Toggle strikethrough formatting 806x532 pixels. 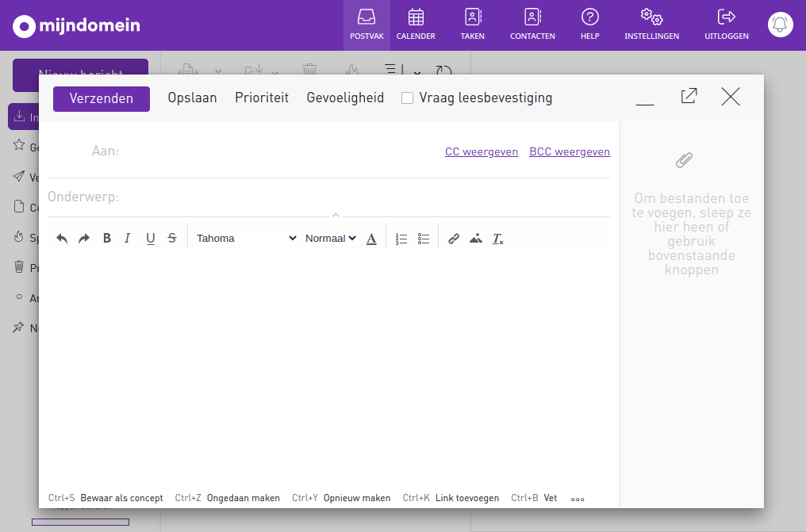tap(172, 239)
